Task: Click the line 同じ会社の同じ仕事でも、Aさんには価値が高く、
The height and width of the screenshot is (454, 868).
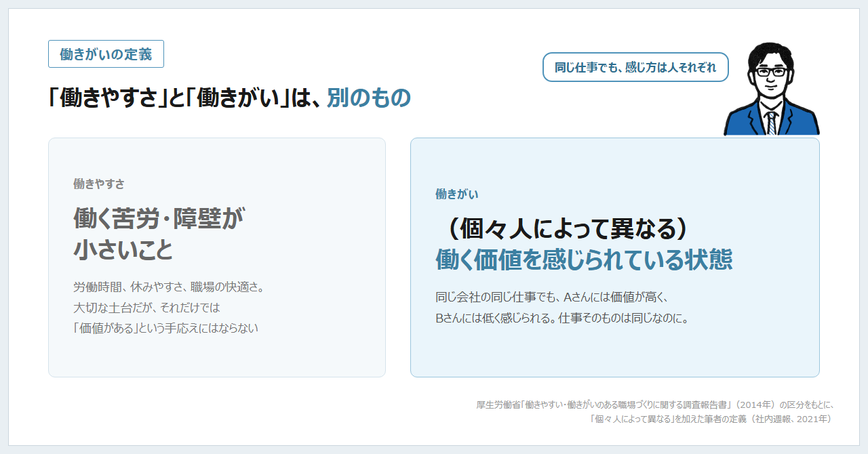Action: [x=553, y=297]
